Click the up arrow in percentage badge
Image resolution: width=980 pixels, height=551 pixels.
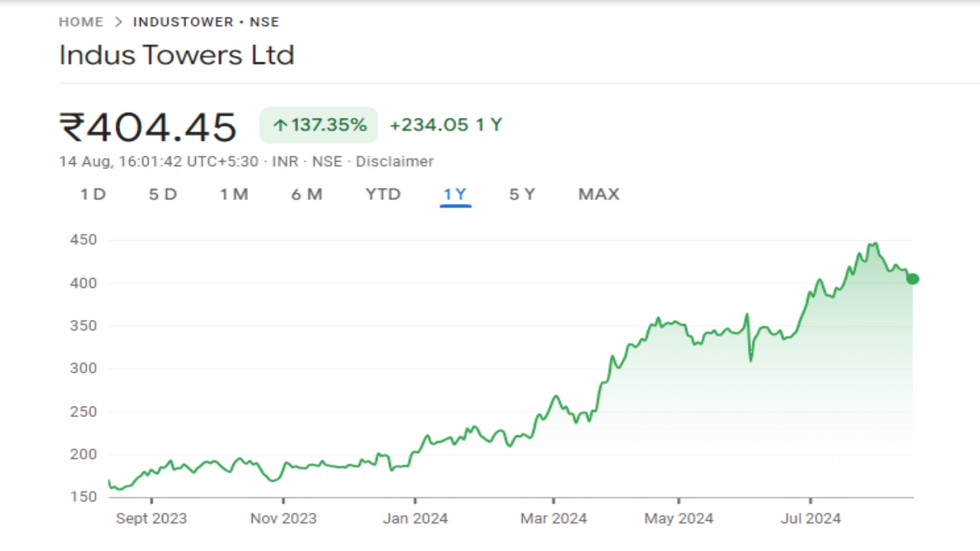click(280, 126)
